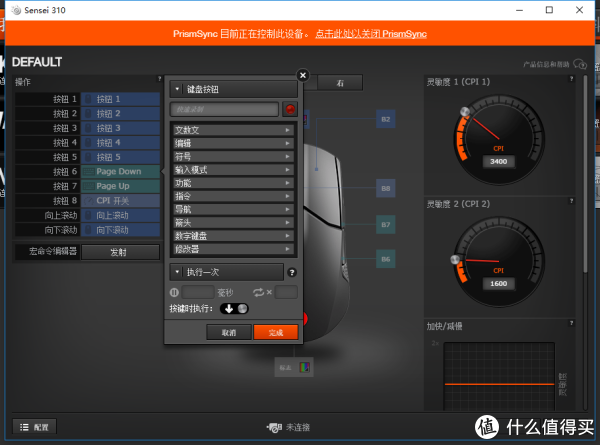This screenshot has height=445, width=600.
Task: Edit 按钮 8 CPI 开关 assignment
Action: (121, 201)
